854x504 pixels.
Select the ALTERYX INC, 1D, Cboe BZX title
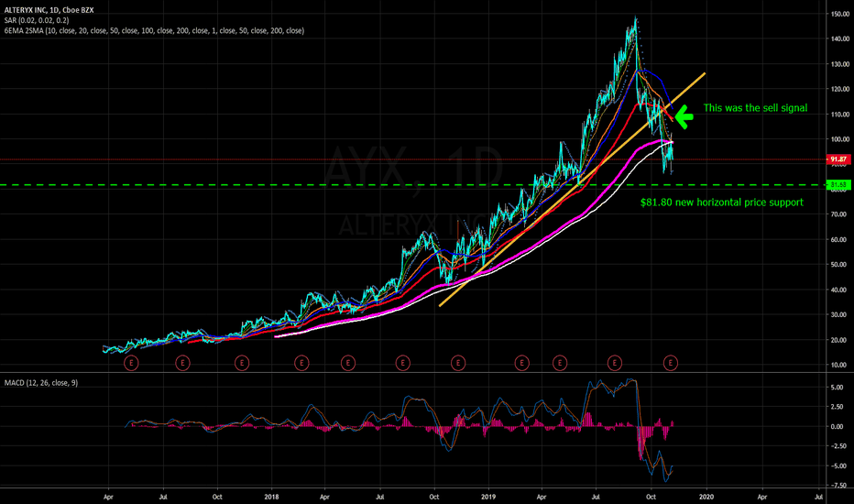click(x=49, y=10)
